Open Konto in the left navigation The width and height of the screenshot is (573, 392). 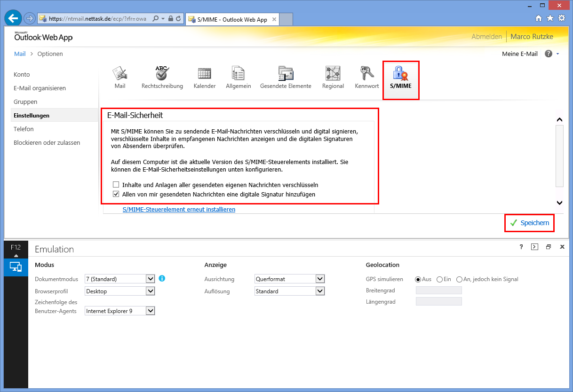(22, 74)
